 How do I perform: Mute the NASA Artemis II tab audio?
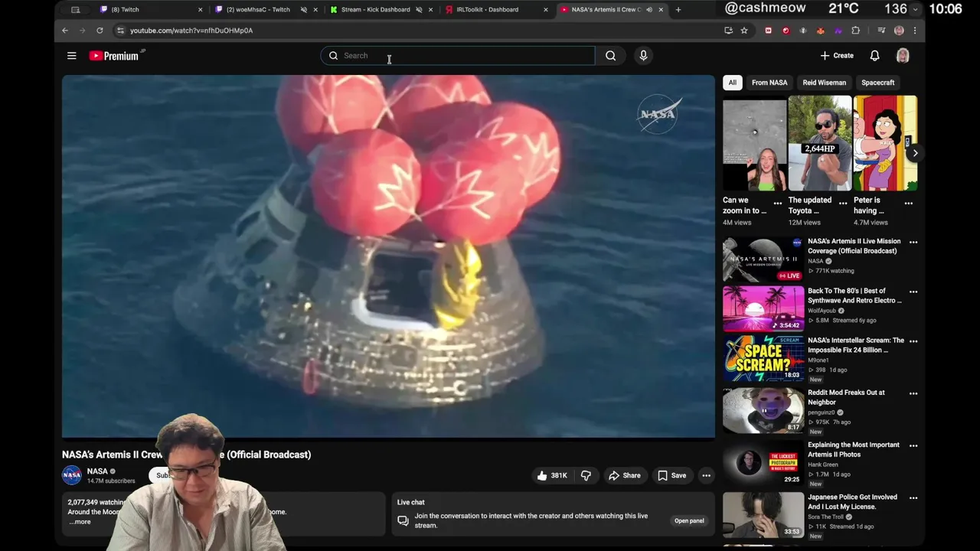649,10
